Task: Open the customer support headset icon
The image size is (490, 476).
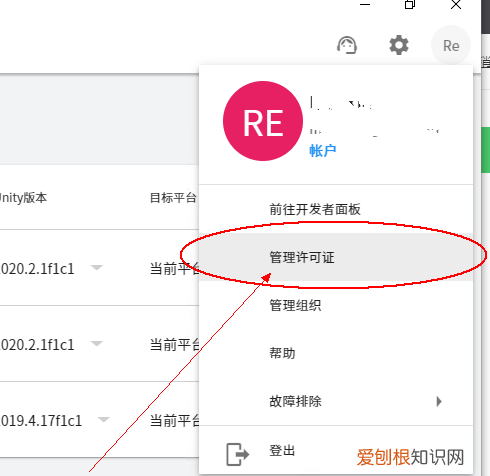Action: pos(347,45)
